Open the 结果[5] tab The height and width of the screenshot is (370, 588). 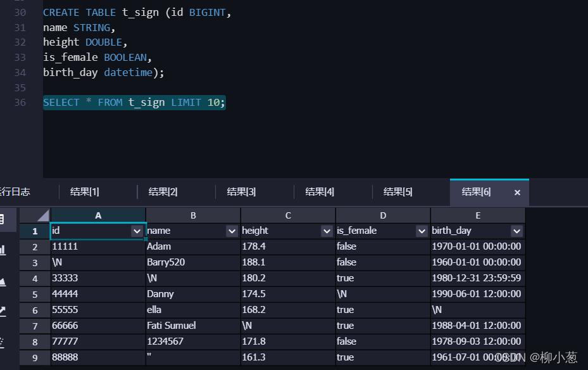click(x=397, y=192)
